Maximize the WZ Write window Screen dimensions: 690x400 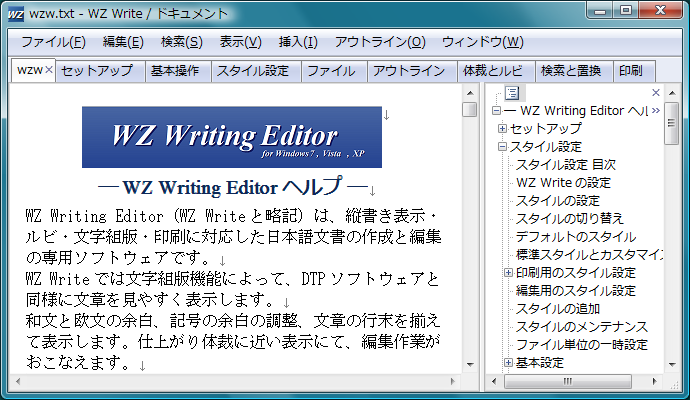coord(626,10)
